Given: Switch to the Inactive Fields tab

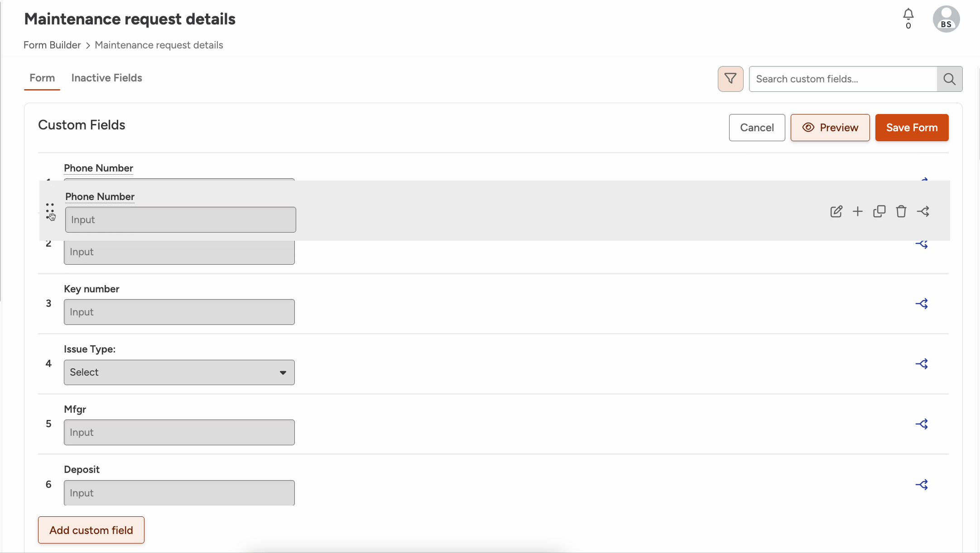Looking at the screenshot, I should point(106,78).
